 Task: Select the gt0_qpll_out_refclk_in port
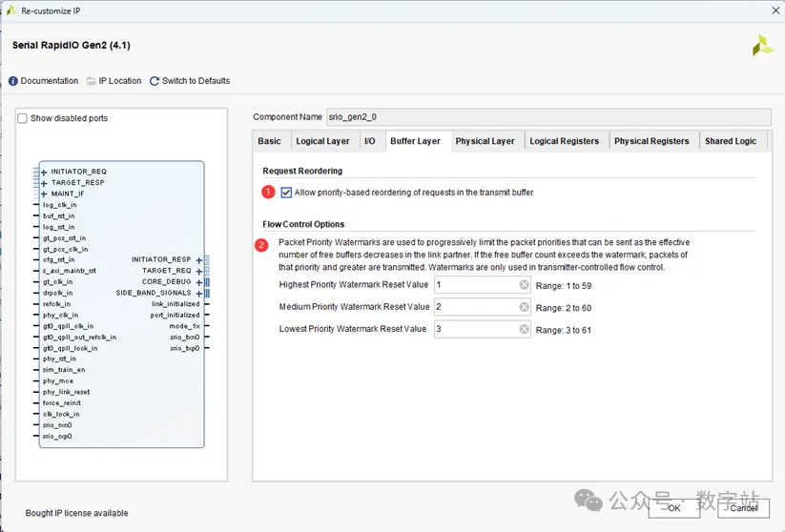click(x=79, y=338)
